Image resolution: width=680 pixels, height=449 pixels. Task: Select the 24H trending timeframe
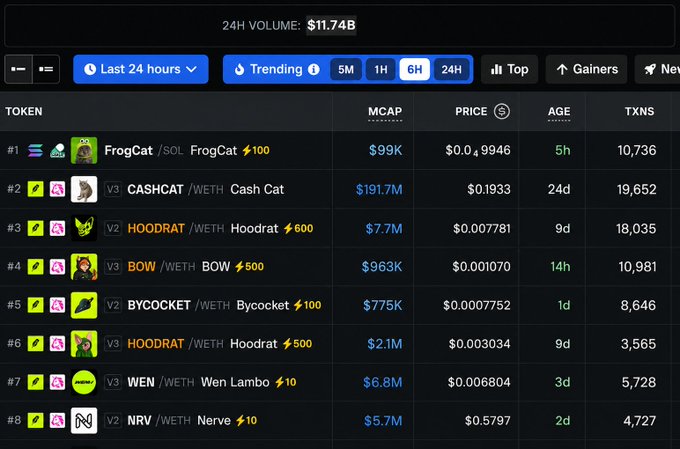451,69
